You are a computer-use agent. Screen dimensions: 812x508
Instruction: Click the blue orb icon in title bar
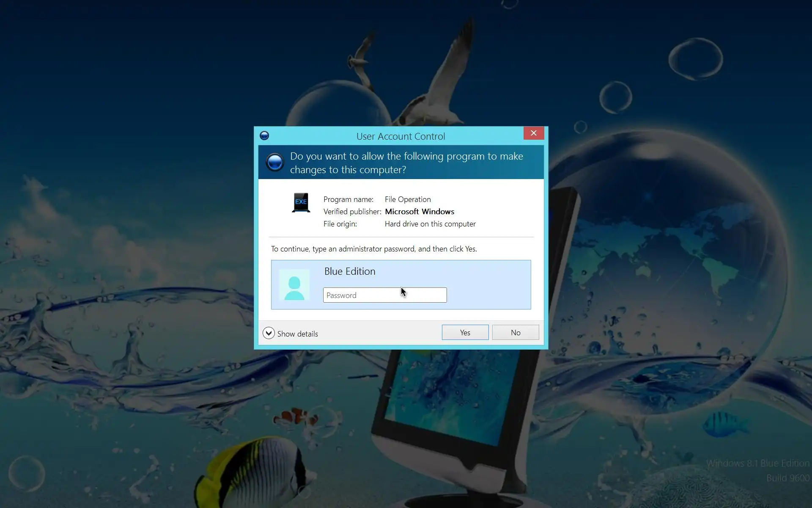(x=264, y=135)
